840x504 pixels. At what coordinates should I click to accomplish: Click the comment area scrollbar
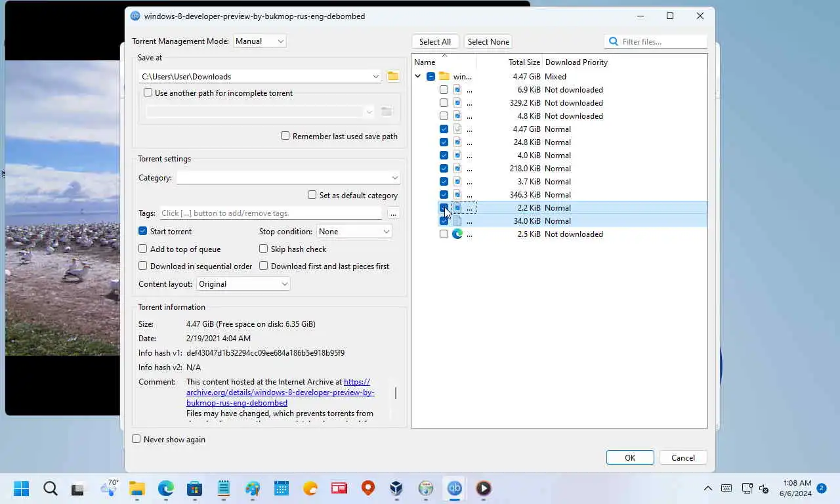(396, 393)
